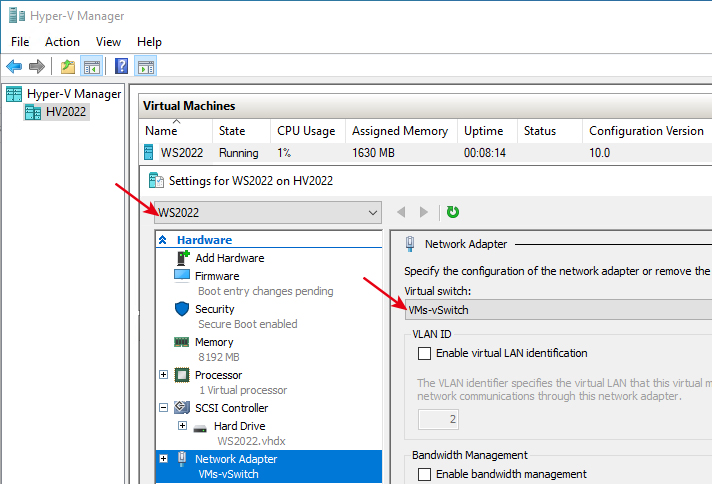This screenshot has width=712, height=484.
Task: Click the Network Adapter icon in hardware list
Action: point(182,459)
